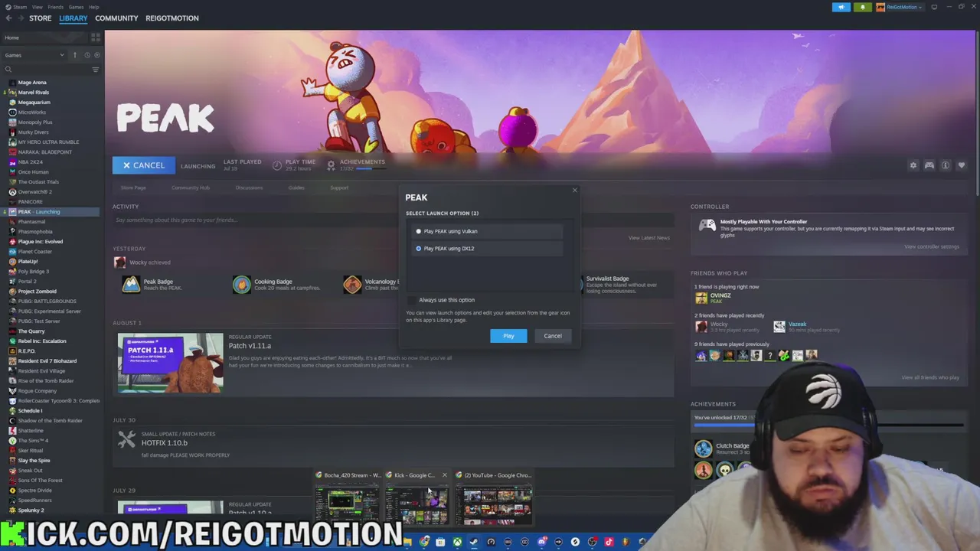The image size is (980, 551).
Task: Click the Peak Badge achievement icon
Action: (131, 285)
